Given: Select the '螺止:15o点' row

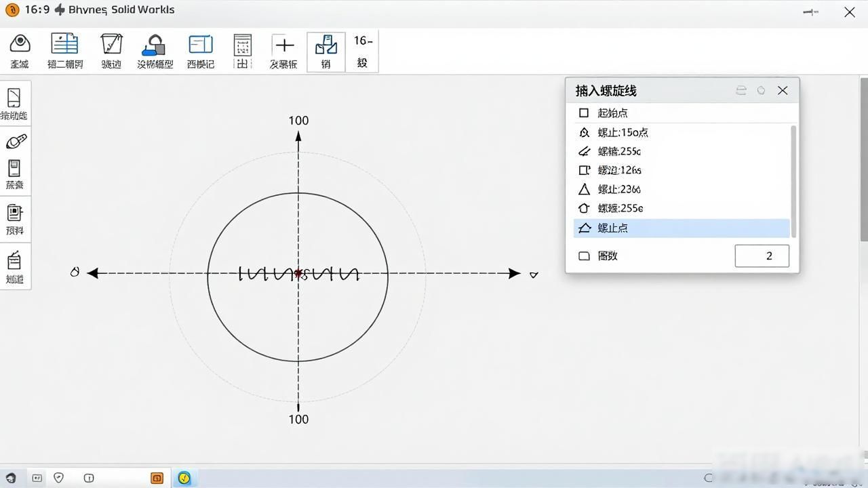Looking at the screenshot, I should pyautogui.click(x=682, y=132).
